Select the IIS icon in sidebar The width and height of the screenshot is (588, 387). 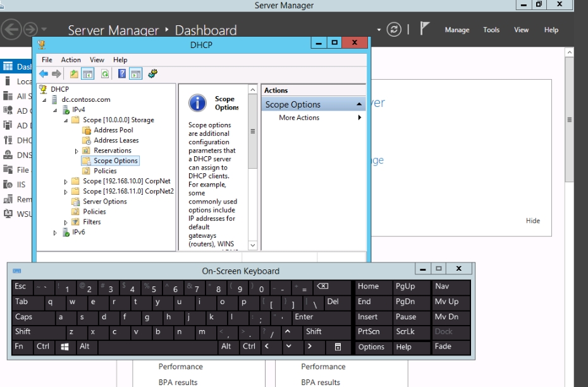(x=8, y=184)
